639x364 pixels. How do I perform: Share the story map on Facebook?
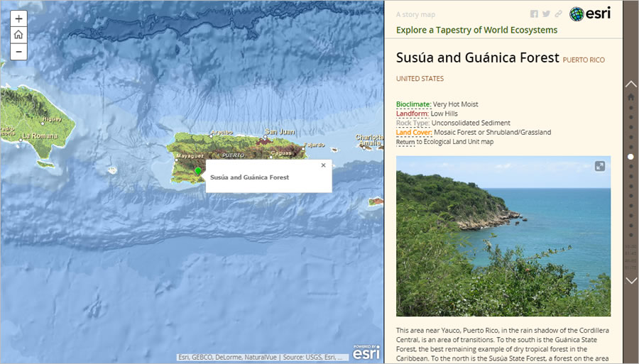(x=534, y=14)
